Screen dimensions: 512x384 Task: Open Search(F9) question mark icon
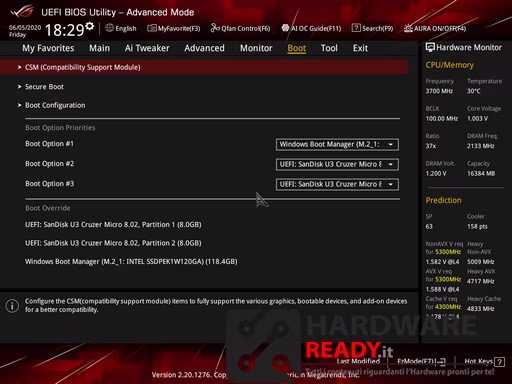356,28
